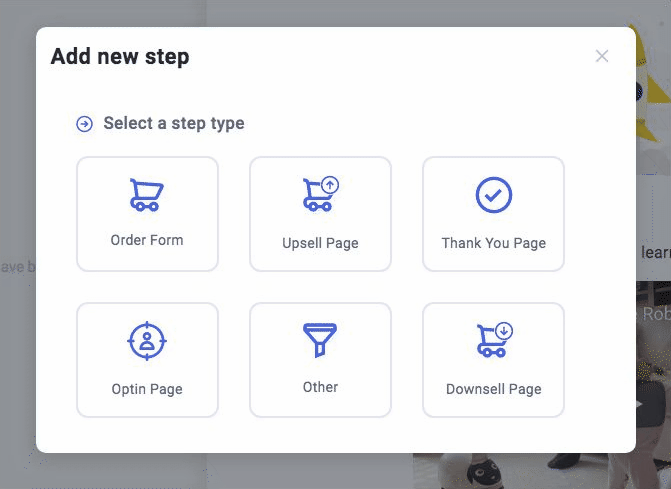Viewport: 671px width, 489px height.
Task: Click the circled arrow icon beside Select a step type
Action: click(x=84, y=124)
